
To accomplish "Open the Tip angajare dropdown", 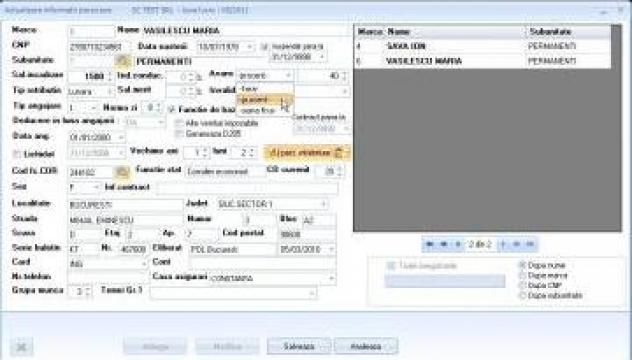I will point(93,108).
